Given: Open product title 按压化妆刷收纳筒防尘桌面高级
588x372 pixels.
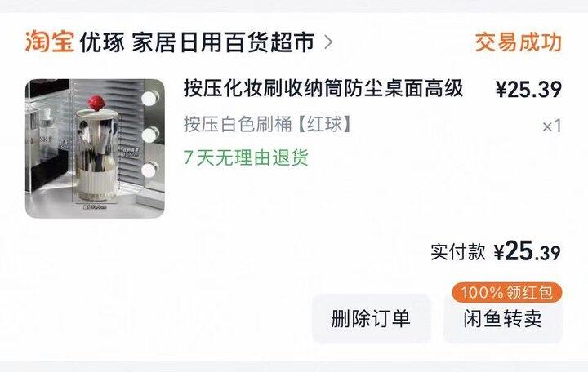Looking at the screenshot, I should tap(323, 89).
